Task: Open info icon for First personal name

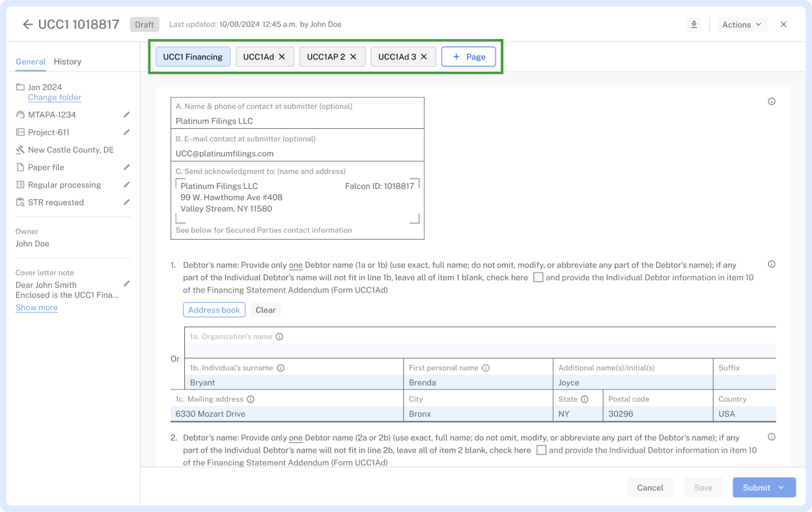Action: pos(486,368)
